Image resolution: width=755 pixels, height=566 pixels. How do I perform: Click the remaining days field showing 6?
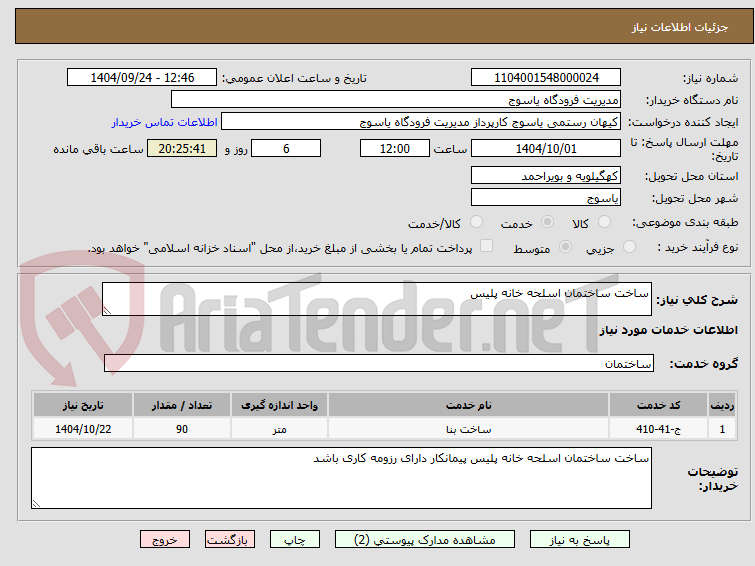pos(286,148)
